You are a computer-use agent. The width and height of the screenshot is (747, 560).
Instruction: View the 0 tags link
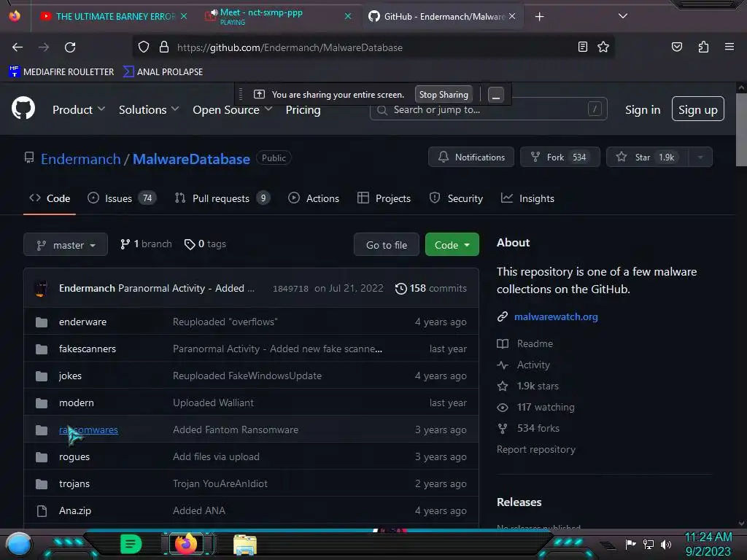click(205, 244)
